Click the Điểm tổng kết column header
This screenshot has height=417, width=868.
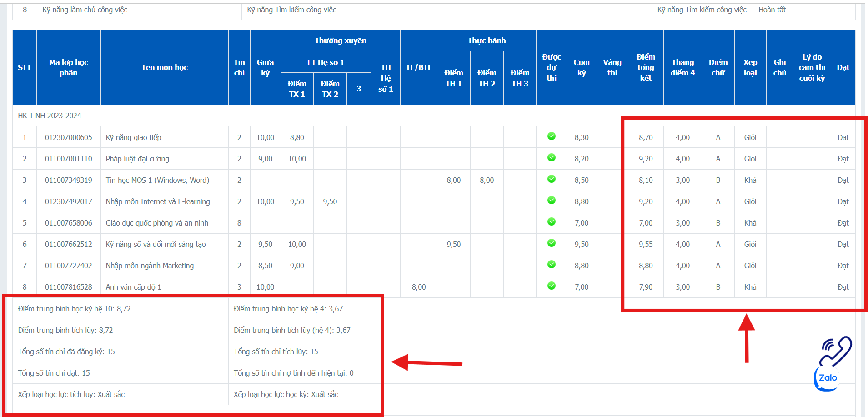coord(645,67)
